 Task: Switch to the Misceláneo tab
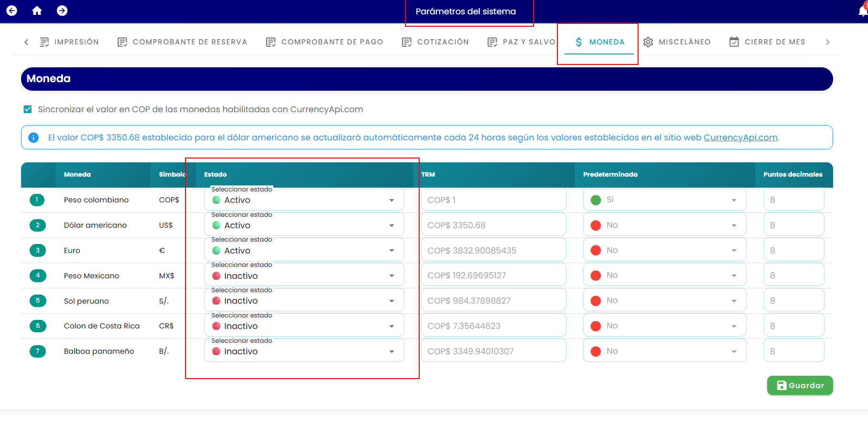[x=677, y=42]
